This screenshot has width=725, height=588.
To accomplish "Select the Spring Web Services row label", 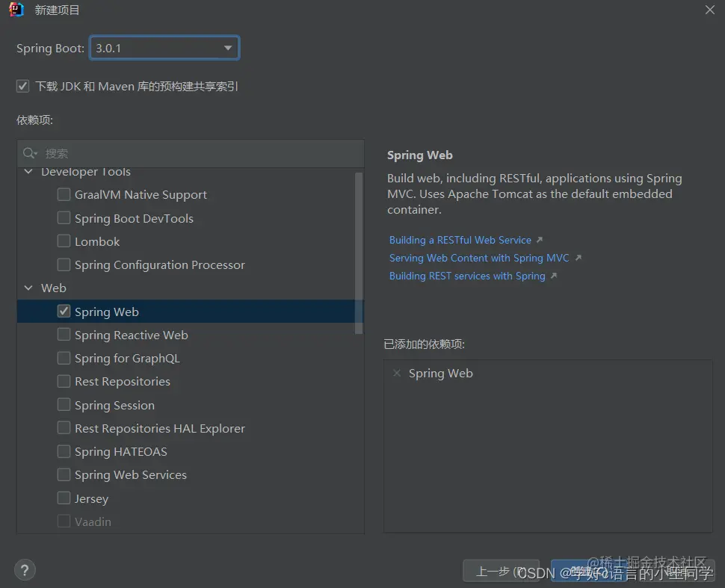I will pos(130,475).
